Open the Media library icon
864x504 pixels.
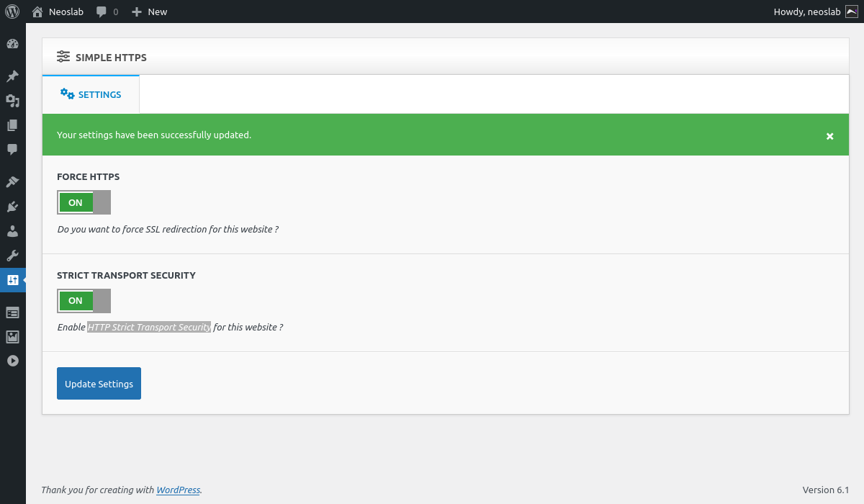tap(12, 101)
